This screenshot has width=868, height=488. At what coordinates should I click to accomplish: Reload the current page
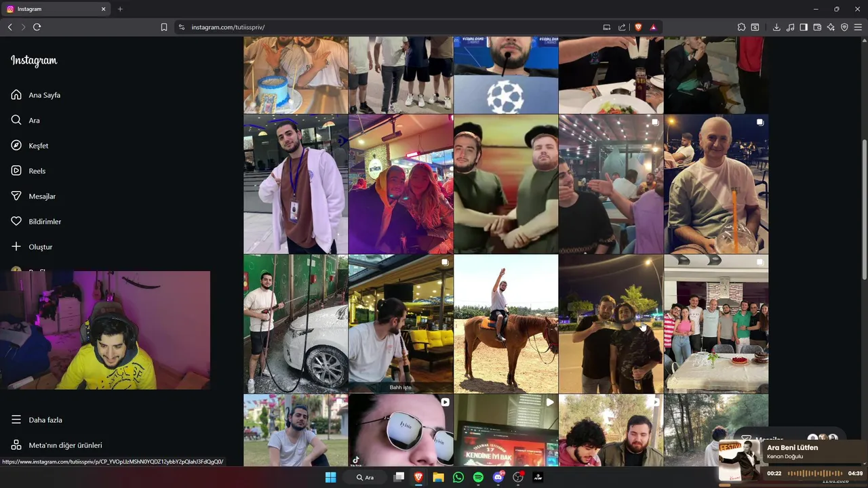tap(37, 27)
